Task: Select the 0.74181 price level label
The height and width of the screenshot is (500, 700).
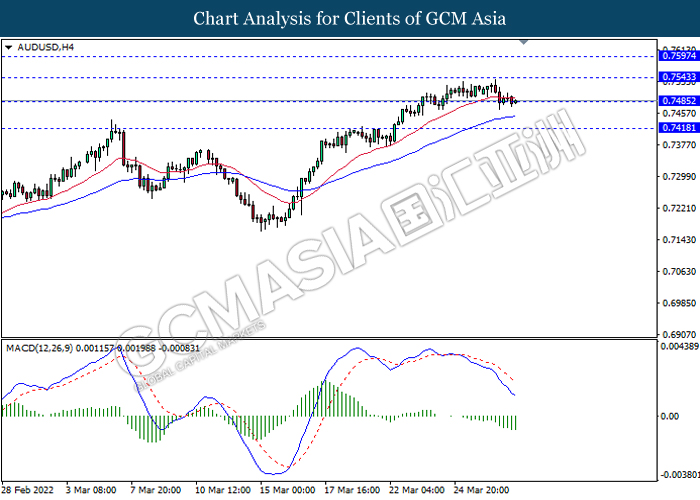Action: (679, 128)
